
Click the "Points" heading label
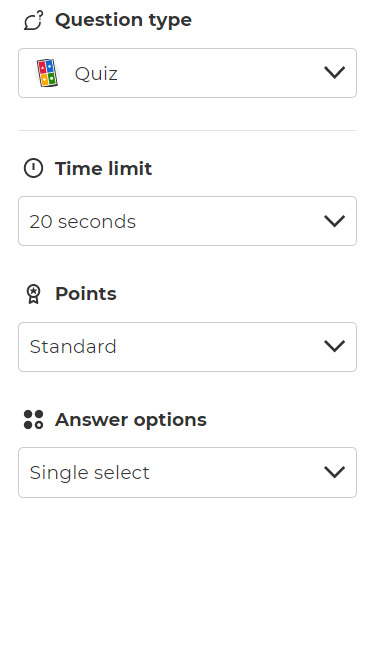pos(86,294)
